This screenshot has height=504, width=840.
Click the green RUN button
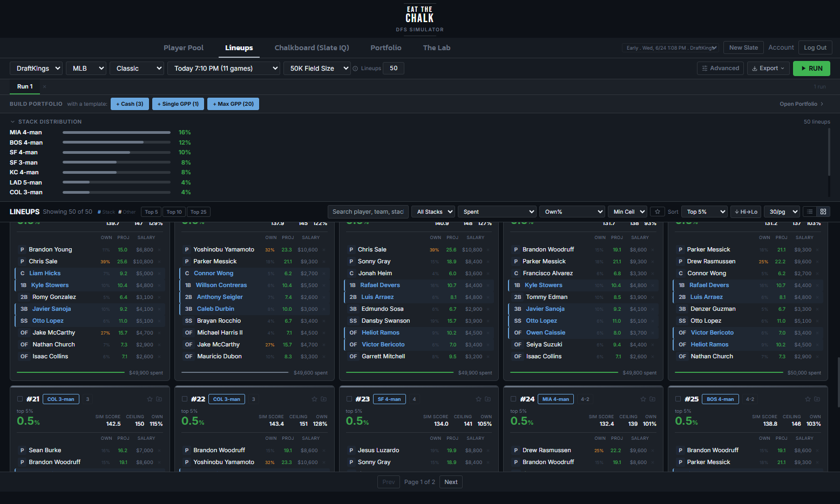click(811, 69)
